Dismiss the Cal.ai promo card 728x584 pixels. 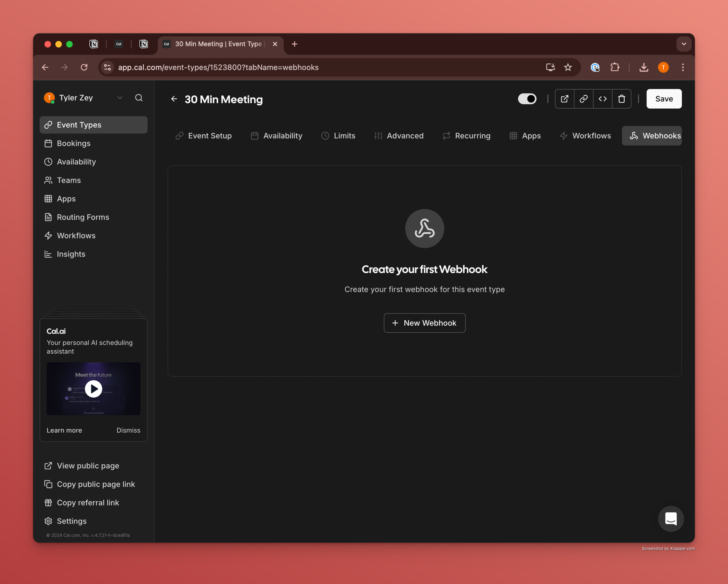tap(128, 430)
